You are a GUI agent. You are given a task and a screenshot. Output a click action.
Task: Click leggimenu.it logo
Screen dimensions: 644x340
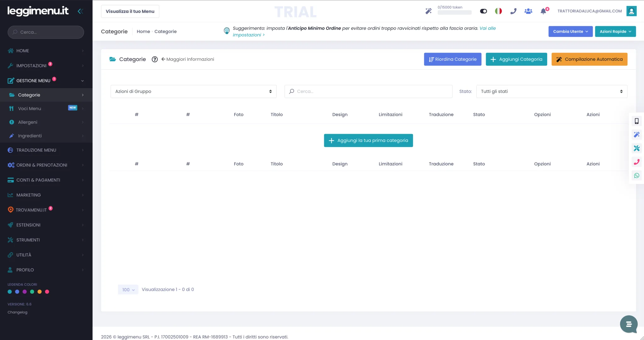coord(38,11)
